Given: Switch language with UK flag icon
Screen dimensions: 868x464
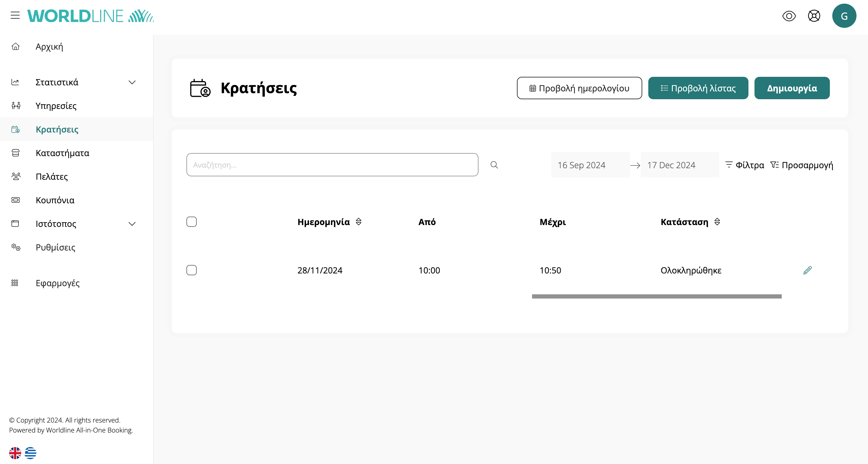Looking at the screenshot, I should pos(15,453).
